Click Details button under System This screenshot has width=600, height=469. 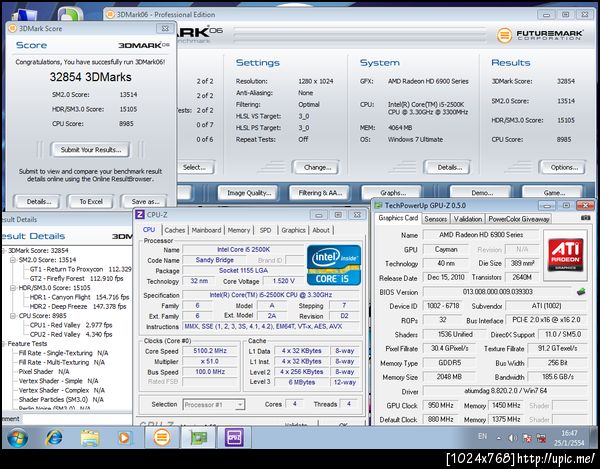[449, 167]
